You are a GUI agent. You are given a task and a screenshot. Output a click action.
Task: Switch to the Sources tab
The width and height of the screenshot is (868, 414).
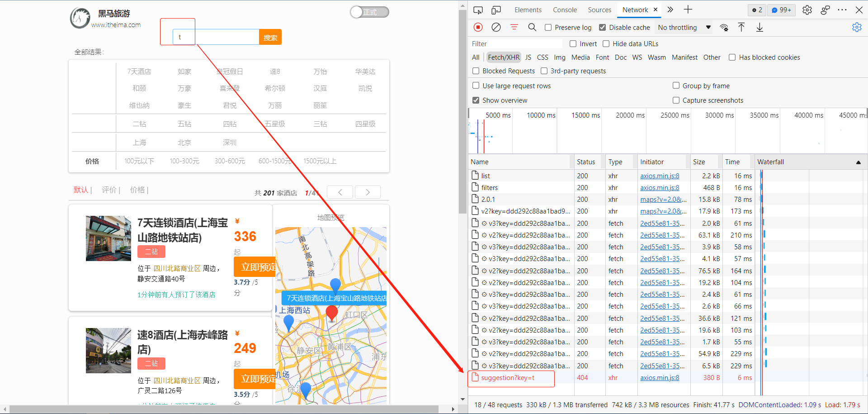[599, 10]
